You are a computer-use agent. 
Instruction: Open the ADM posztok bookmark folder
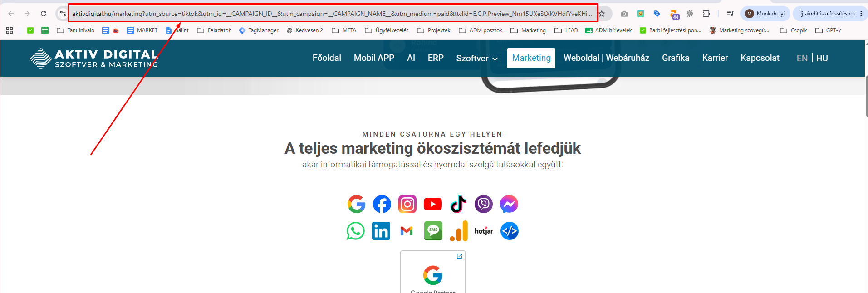[x=481, y=30]
